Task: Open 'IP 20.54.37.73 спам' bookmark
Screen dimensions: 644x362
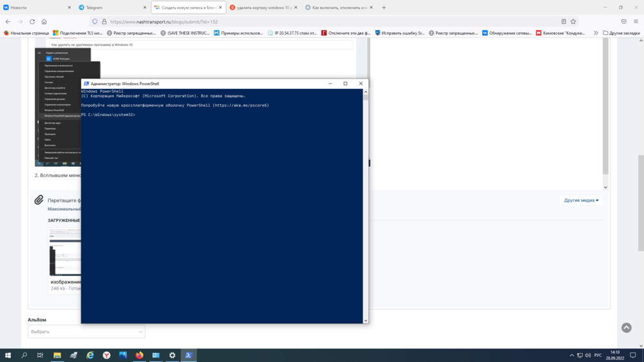Action: (293, 33)
